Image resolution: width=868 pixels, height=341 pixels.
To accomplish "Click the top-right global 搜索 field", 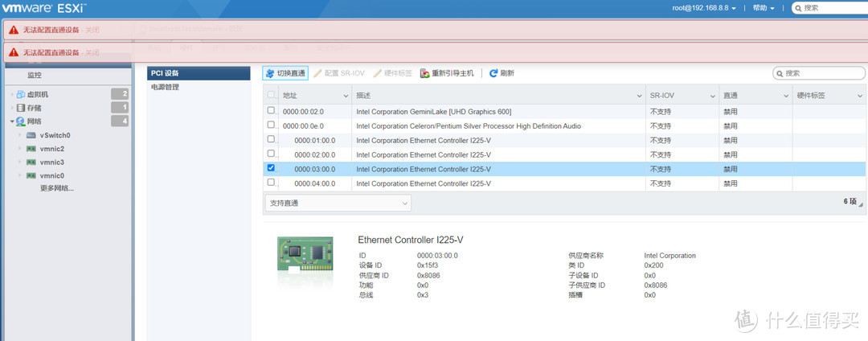I will (829, 8).
